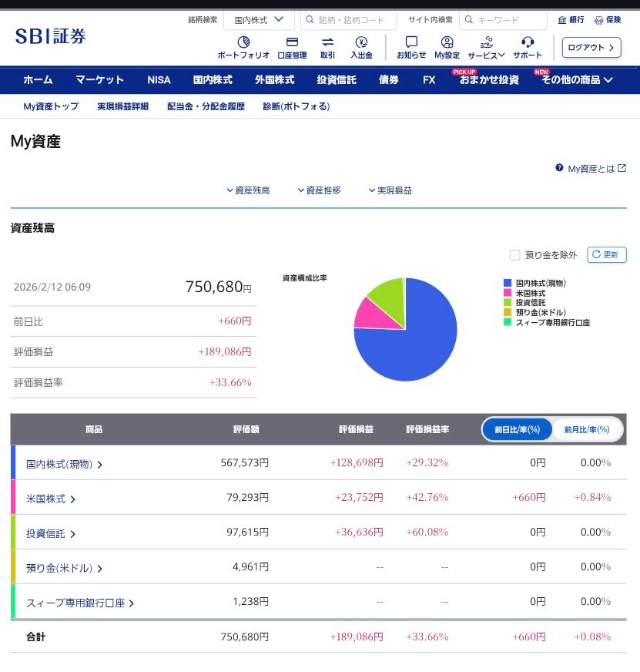Select the 前日比/率(%) toggle option
Image resolution: width=640 pixels, height=672 pixels.
coord(517,429)
